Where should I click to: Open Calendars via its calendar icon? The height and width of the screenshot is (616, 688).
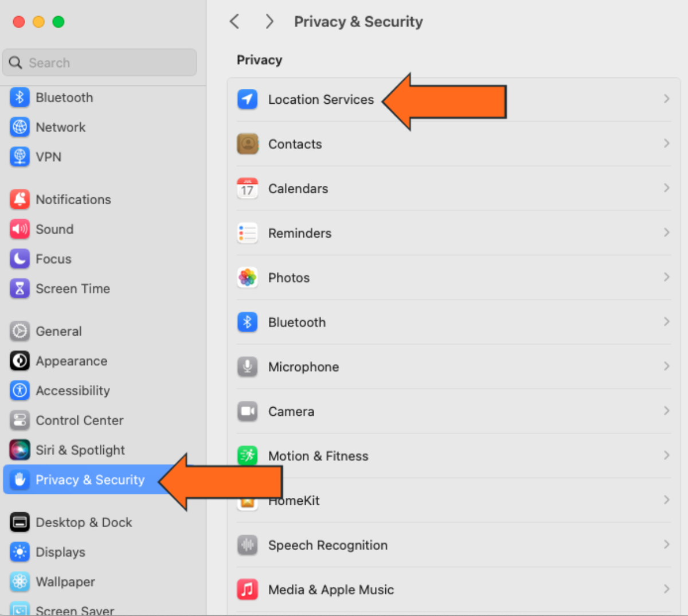tap(247, 188)
